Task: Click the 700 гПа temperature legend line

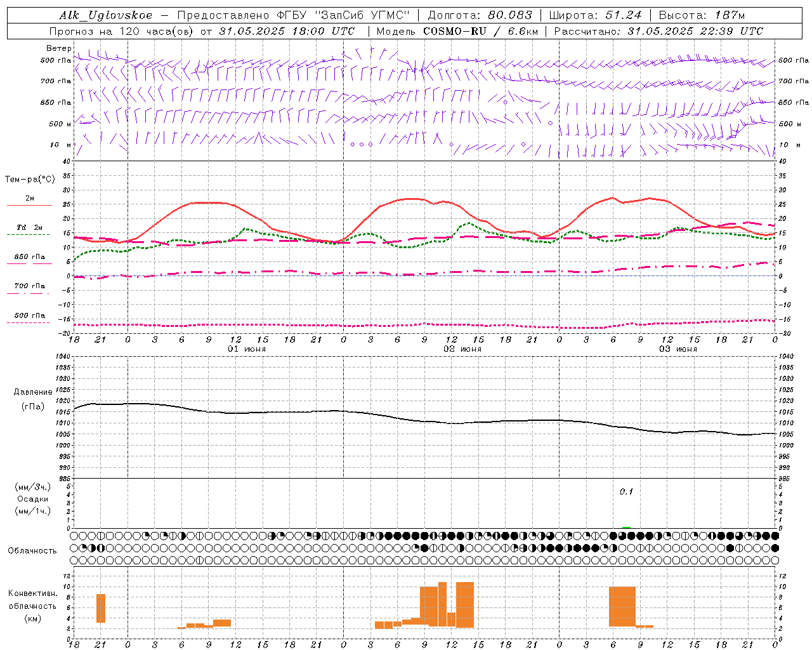Action: (x=28, y=293)
